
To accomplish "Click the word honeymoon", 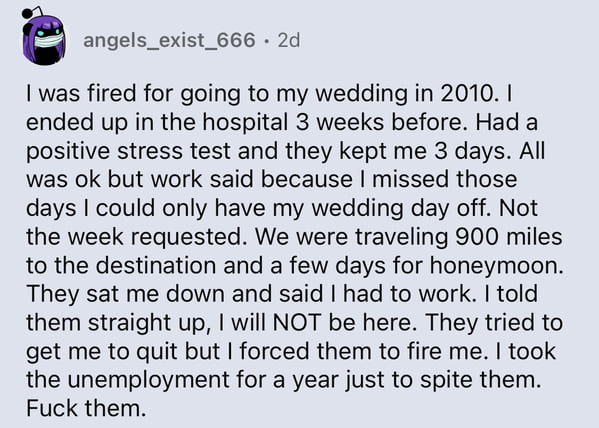I will tap(497, 266).
